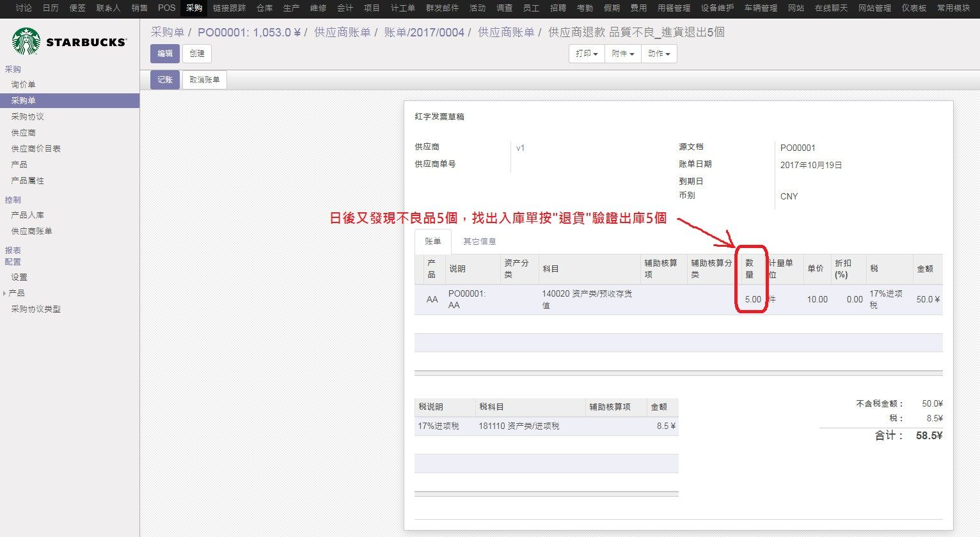Click the 创建 button
This screenshot has width=980, height=537.
pyautogui.click(x=197, y=54)
